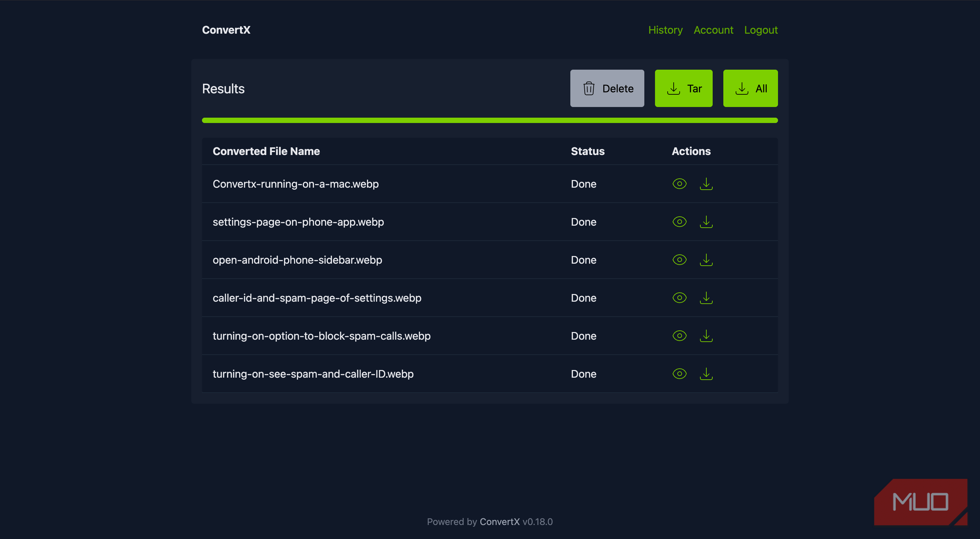Click Logout in the header
Image resolution: width=980 pixels, height=539 pixels.
tap(761, 30)
